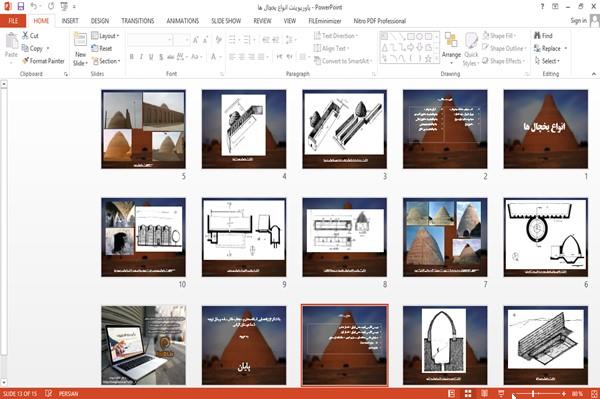The width and height of the screenshot is (600, 399).
Task: Click zoom in plus button
Action: click(x=564, y=394)
